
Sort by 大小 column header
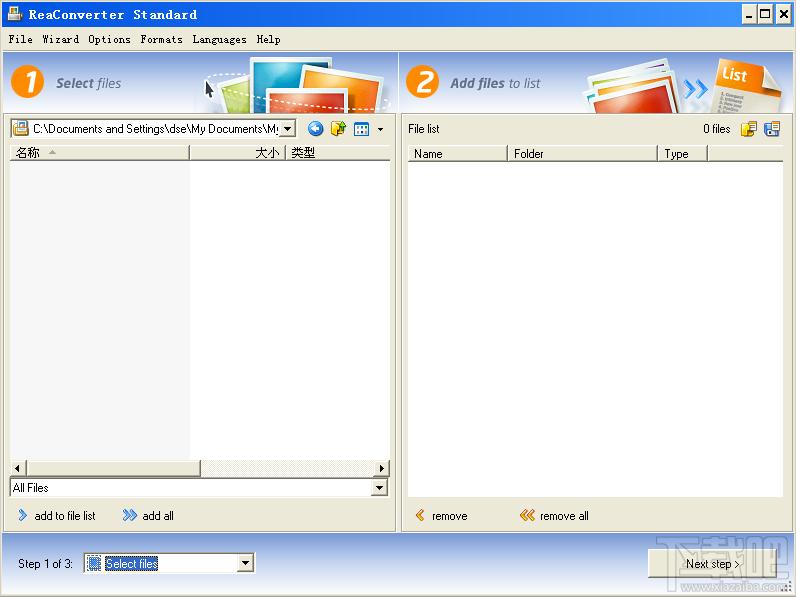[x=237, y=152]
